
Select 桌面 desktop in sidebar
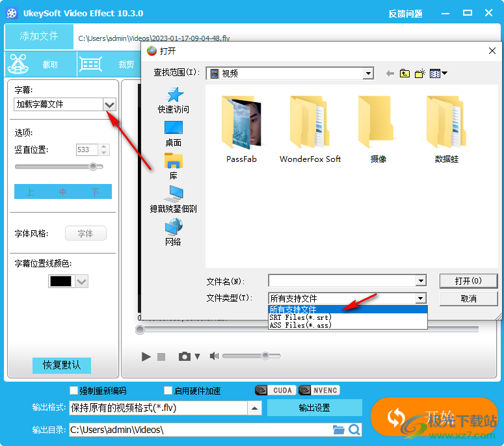[173, 134]
